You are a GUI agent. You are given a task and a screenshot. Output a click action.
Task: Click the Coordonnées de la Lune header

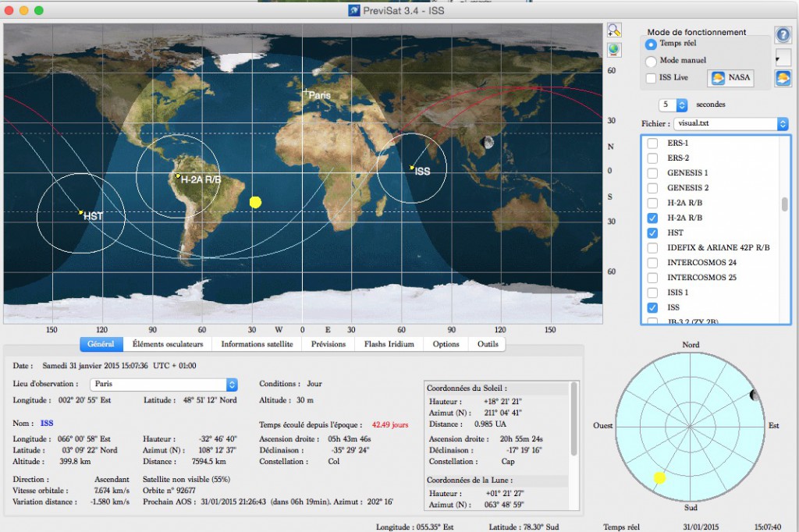click(469, 480)
